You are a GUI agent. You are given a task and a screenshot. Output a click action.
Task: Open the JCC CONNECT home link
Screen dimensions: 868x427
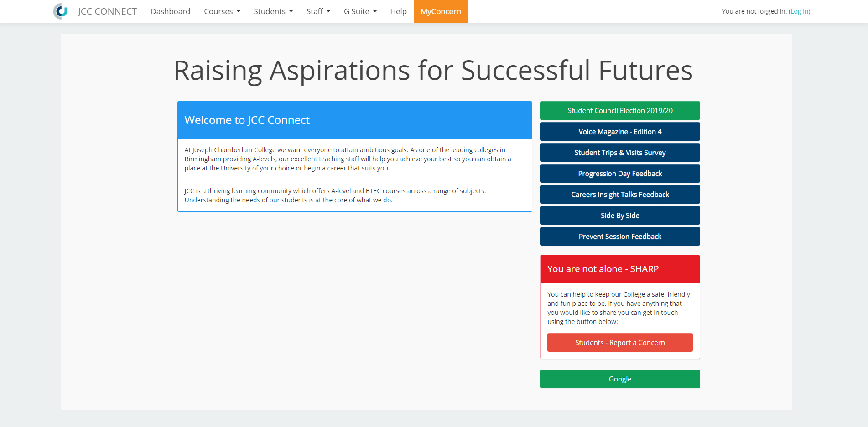(x=107, y=11)
